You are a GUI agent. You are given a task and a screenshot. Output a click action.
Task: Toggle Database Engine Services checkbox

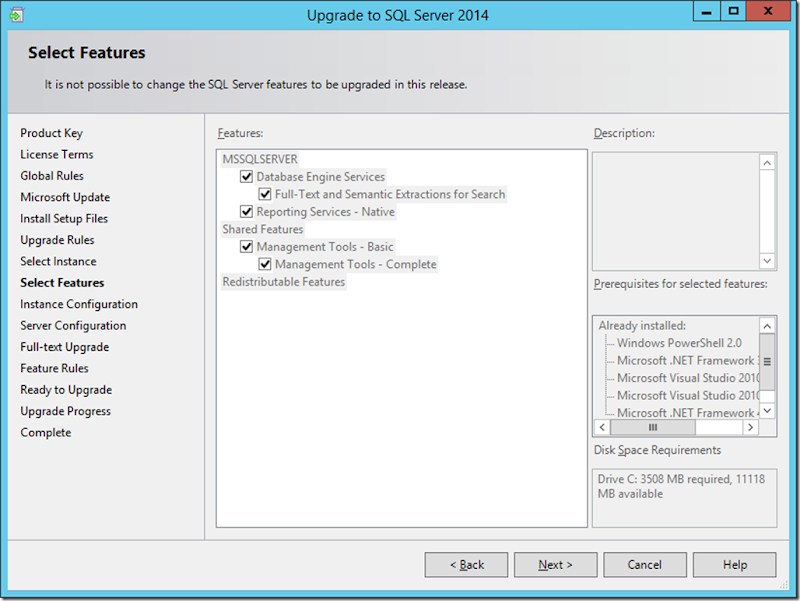246,177
